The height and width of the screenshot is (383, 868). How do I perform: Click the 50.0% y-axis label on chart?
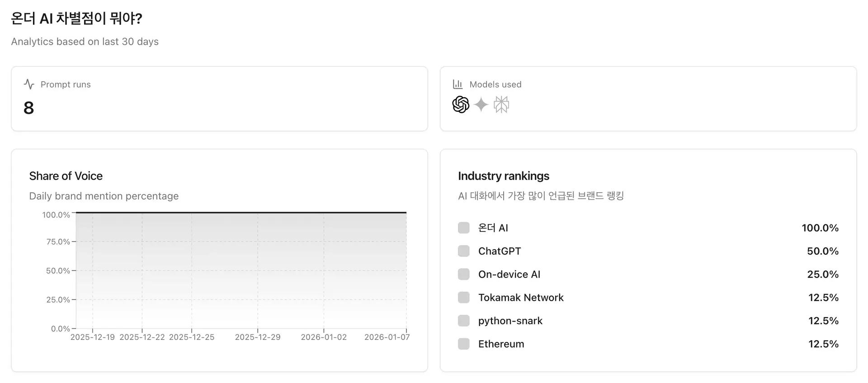coord(58,271)
